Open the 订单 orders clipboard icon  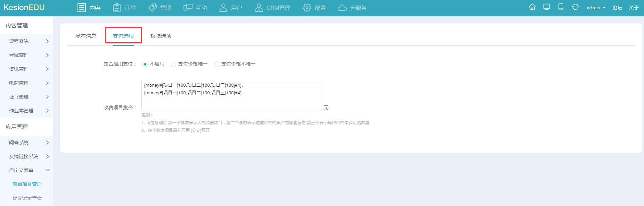point(117,8)
